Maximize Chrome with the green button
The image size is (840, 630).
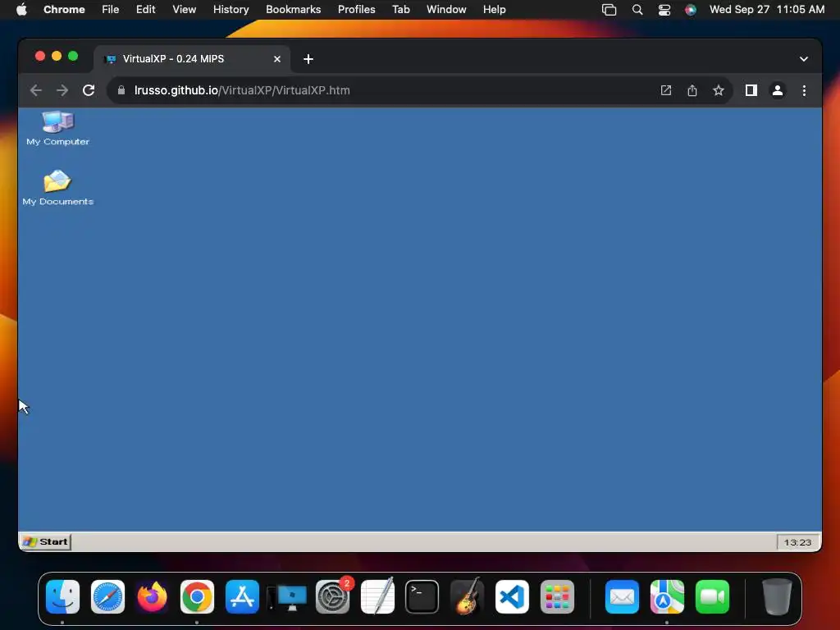[73, 57]
